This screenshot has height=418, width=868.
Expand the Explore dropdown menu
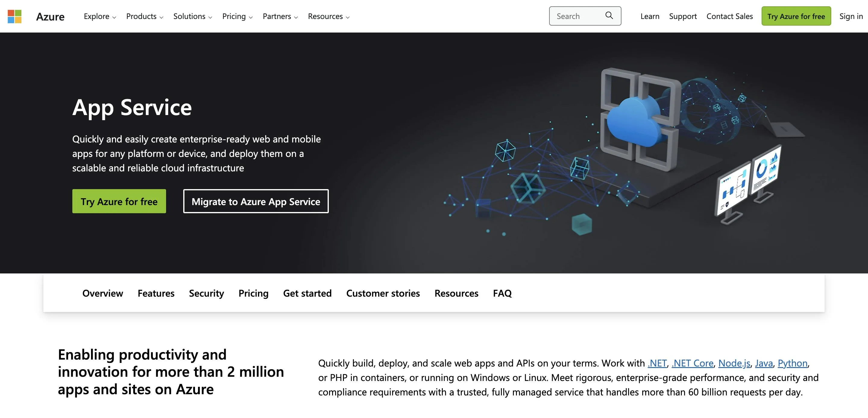point(100,17)
